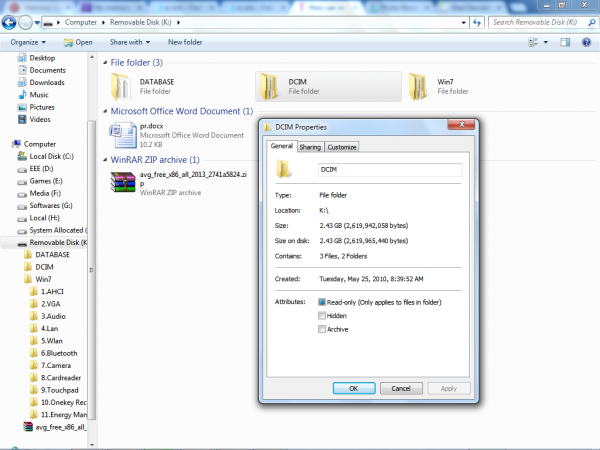Close the DCIM Properties dialog
This screenshot has width=600, height=450.
pos(461,124)
